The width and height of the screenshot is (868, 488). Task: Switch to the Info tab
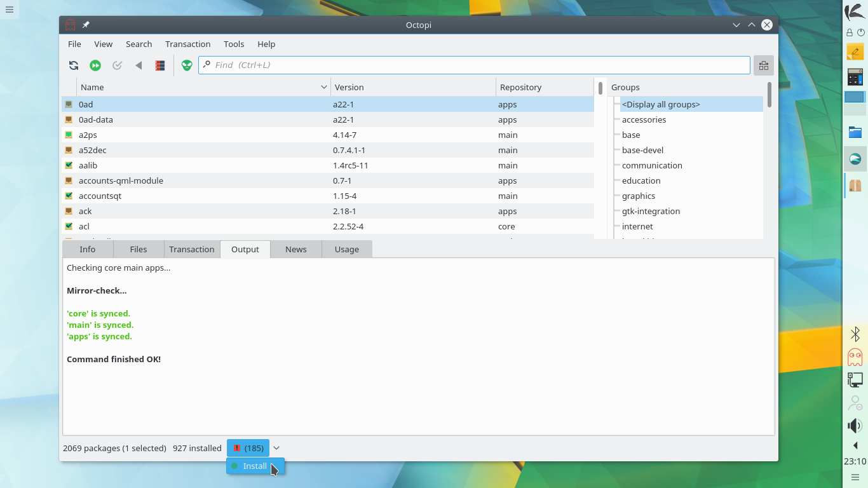pyautogui.click(x=88, y=249)
